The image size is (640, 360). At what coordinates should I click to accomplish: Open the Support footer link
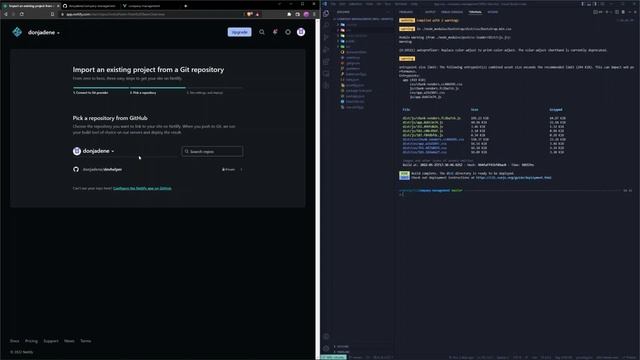[51, 341]
